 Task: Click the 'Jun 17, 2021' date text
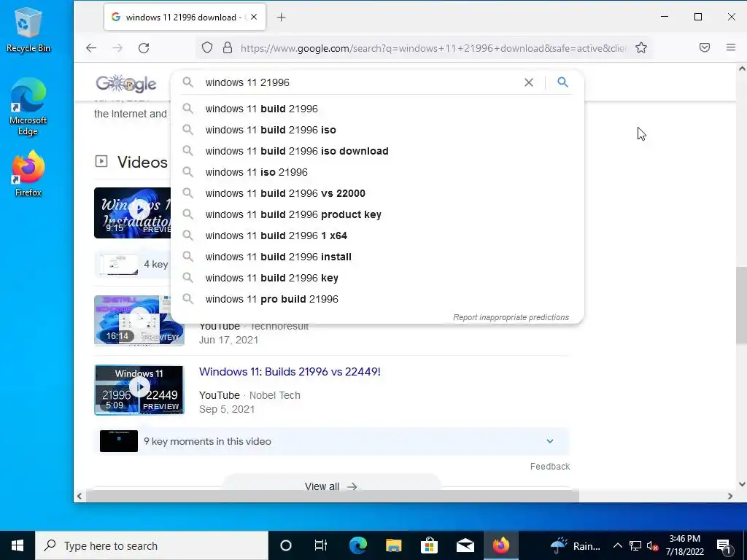[228, 340]
